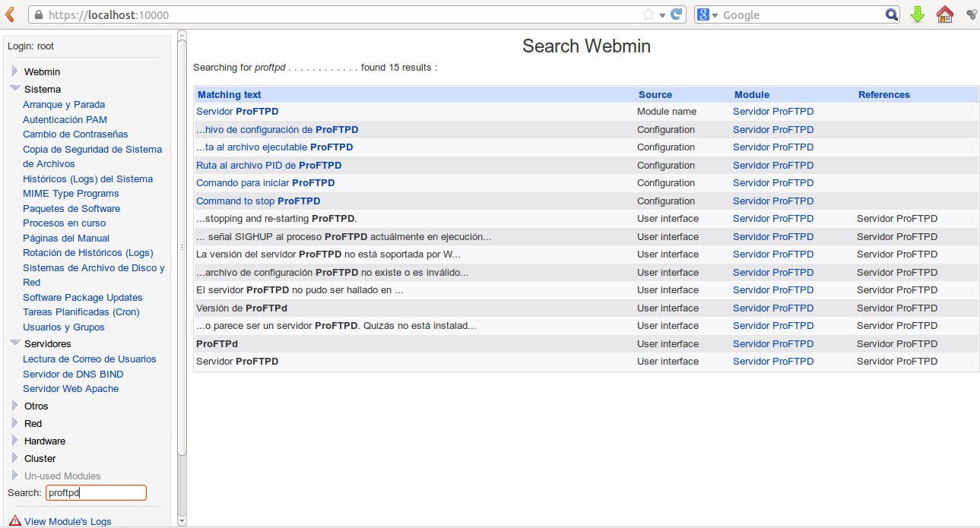The image size is (980, 528).
Task: Open downloads with the green arrow icon
Action: coord(918,14)
